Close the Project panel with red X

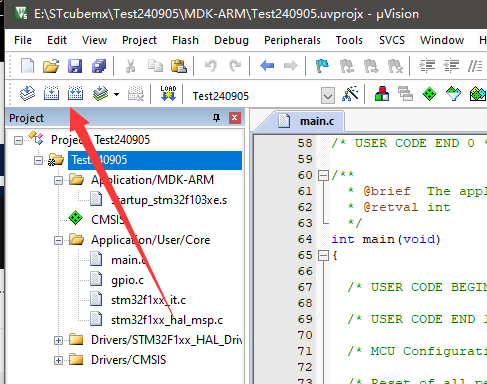[235, 118]
